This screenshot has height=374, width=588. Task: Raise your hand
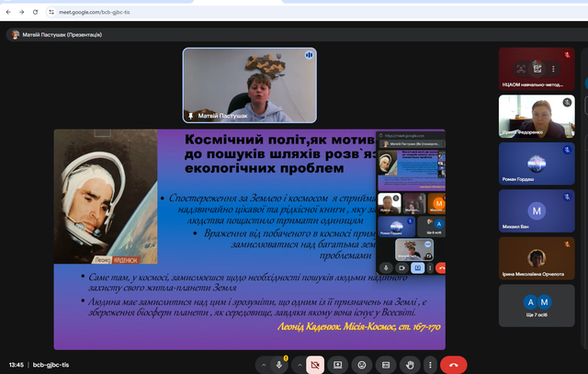point(410,364)
